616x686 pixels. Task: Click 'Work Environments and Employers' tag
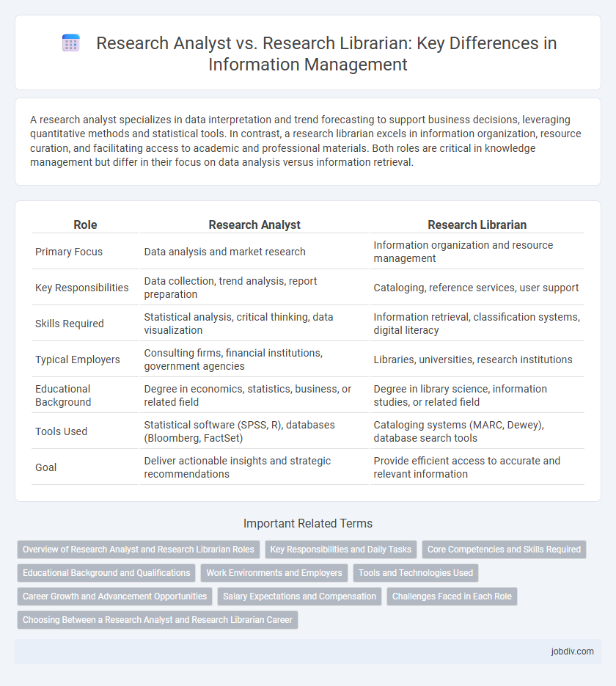point(274,573)
